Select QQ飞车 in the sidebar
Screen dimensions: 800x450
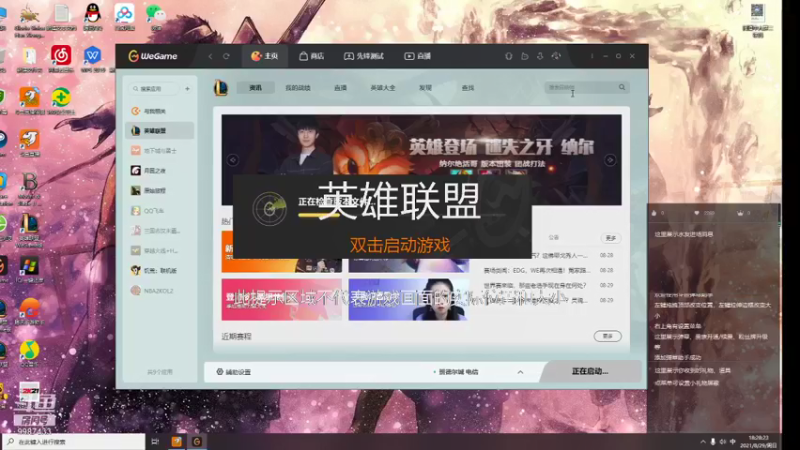click(x=159, y=211)
